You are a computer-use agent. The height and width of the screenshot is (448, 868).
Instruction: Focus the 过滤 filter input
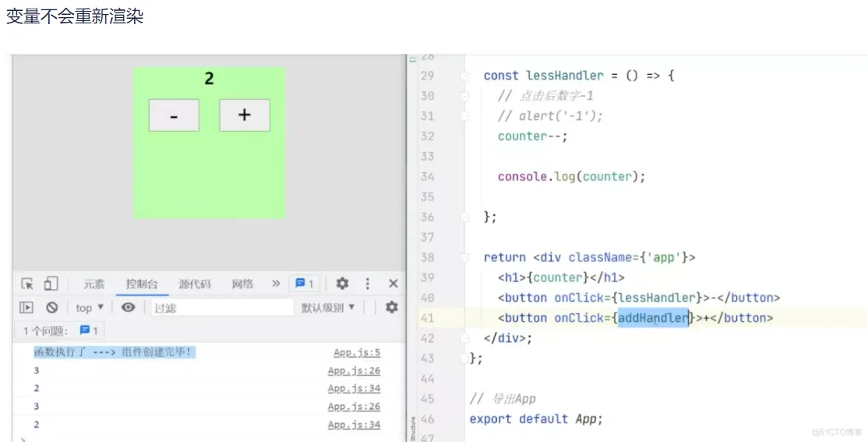[x=222, y=308]
